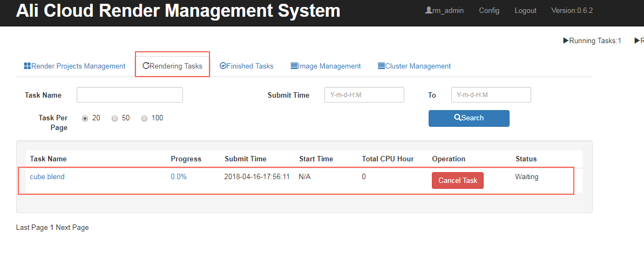Screen dimensions: 644x266
Task: Open the Finished Tasks tab
Action: coord(247,66)
